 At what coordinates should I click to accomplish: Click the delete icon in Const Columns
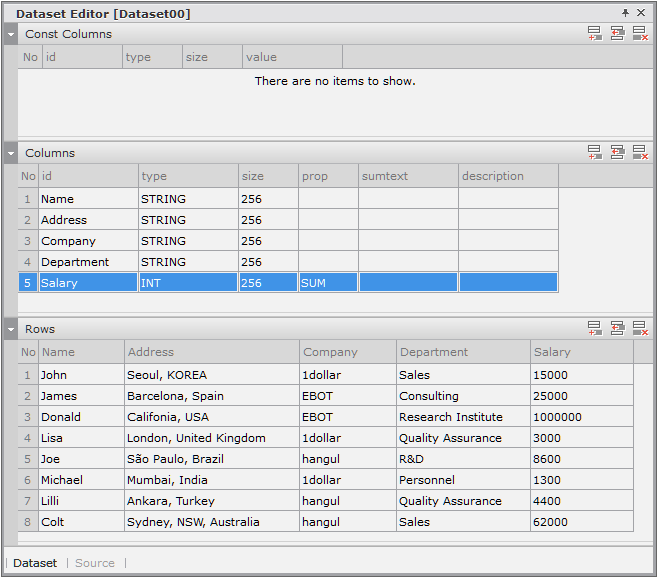(x=639, y=34)
